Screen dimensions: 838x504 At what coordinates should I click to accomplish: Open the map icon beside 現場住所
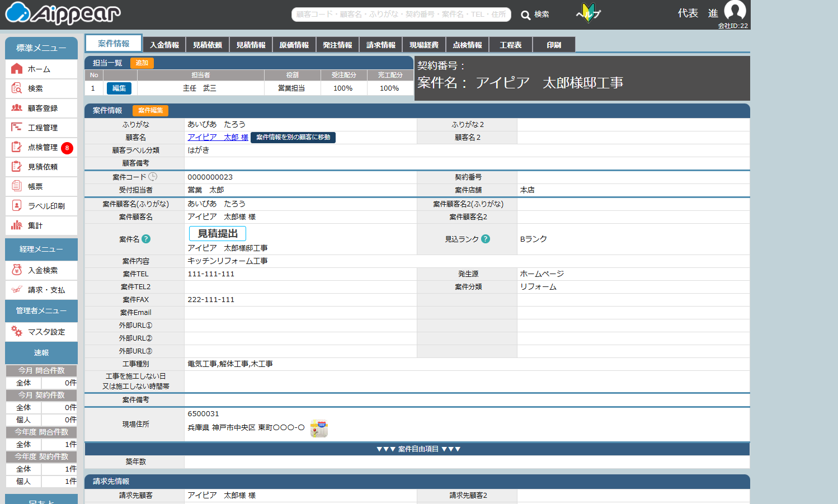tap(319, 428)
